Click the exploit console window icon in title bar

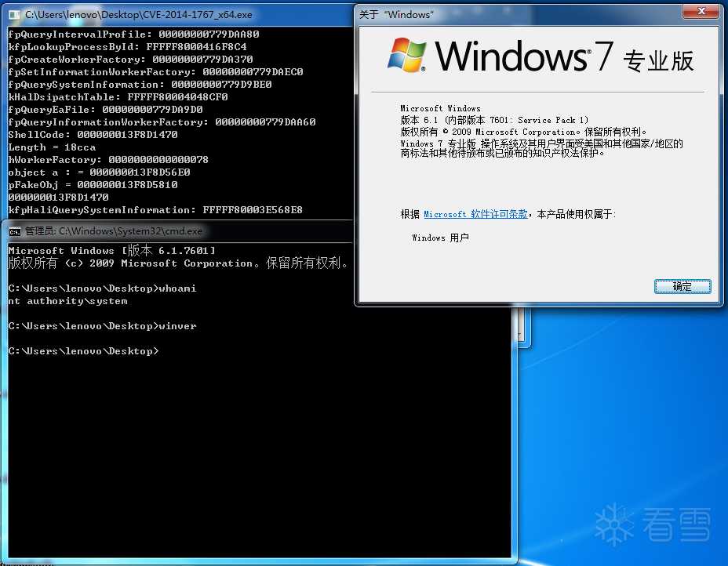click(15, 15)
